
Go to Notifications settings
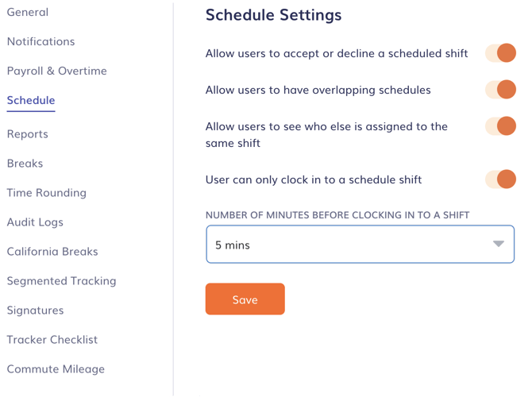tap(40, 41)
